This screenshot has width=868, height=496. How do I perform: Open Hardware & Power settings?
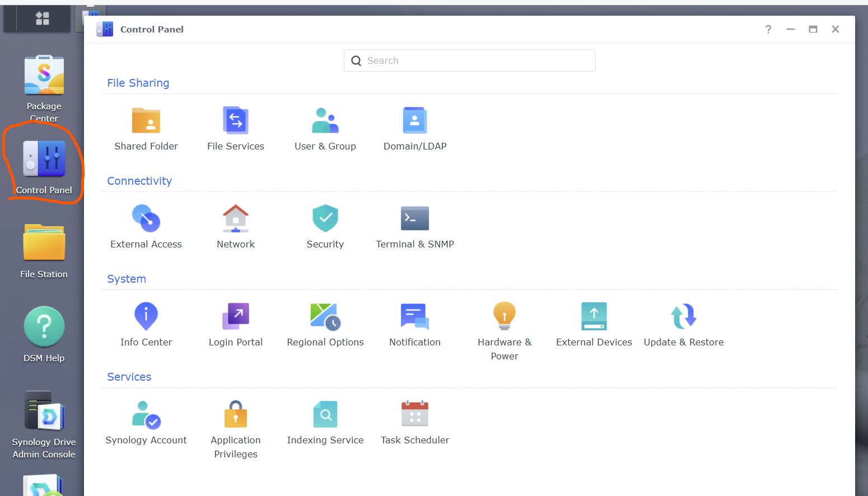click(x=505, y=331)
